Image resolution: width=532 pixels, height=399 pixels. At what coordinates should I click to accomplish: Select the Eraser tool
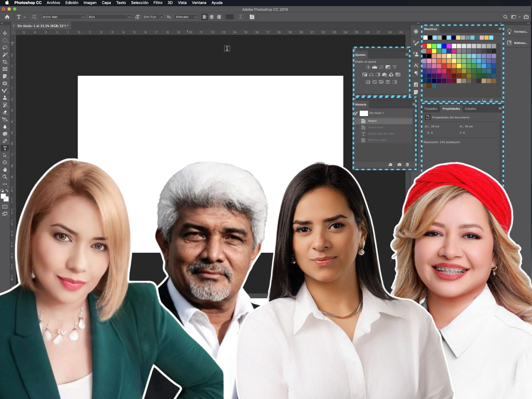tap(5, 112)
